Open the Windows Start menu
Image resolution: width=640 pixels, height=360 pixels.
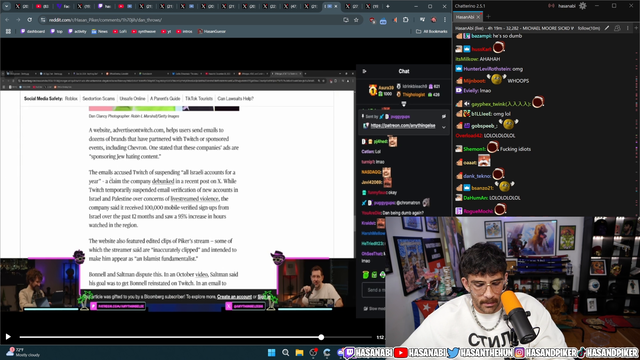click(x=271, y=353)
